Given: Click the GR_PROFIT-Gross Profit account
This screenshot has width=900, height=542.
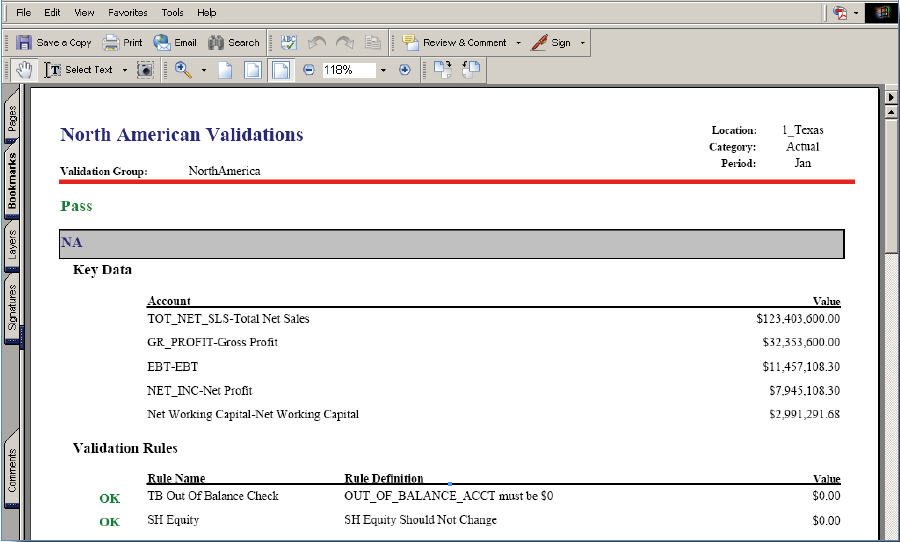Looking at the screenshot, I should 212,342.
